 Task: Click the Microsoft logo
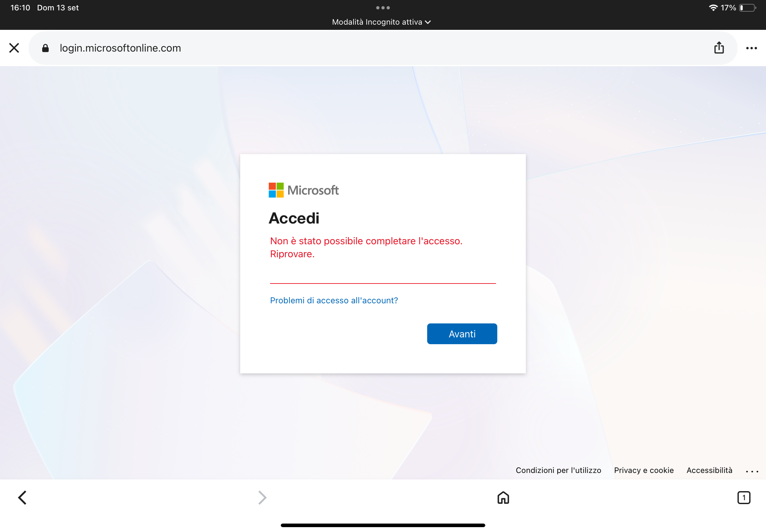coord(303,190)
